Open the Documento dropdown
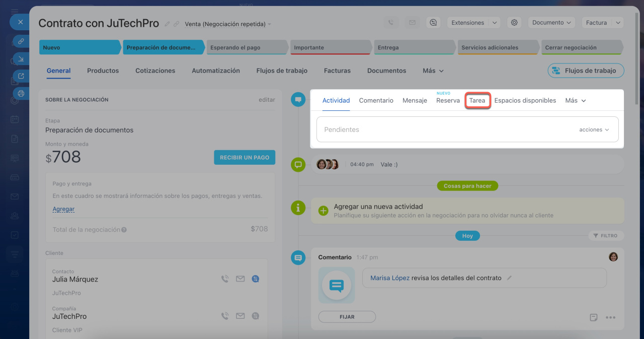This screenshot has height=339, width=644. coord(552,23)
